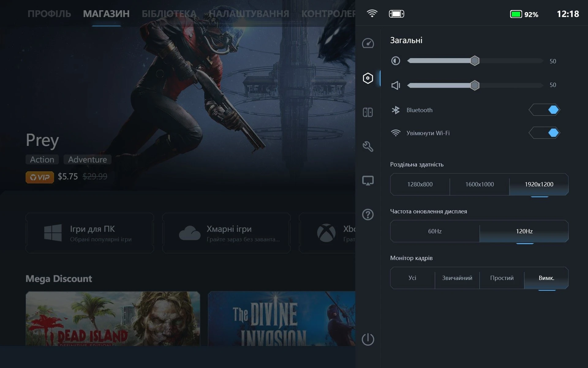Click the brightness slider handle

475,61
